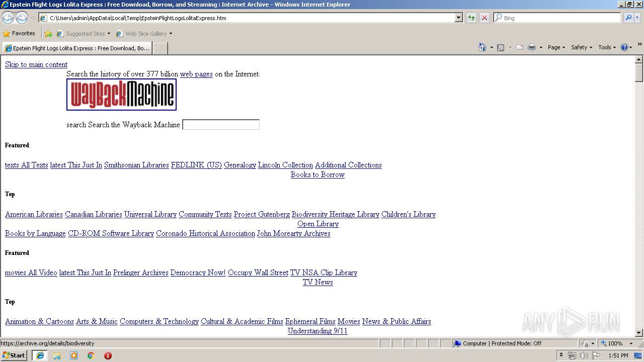Image resolution: width=644 pixels, height=362 pixels.
Task: Click the Bing search box
Action: [557, 18]
